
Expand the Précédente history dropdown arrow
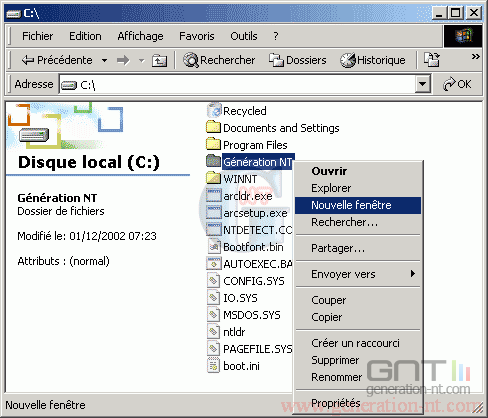click(x=104, y=61)
